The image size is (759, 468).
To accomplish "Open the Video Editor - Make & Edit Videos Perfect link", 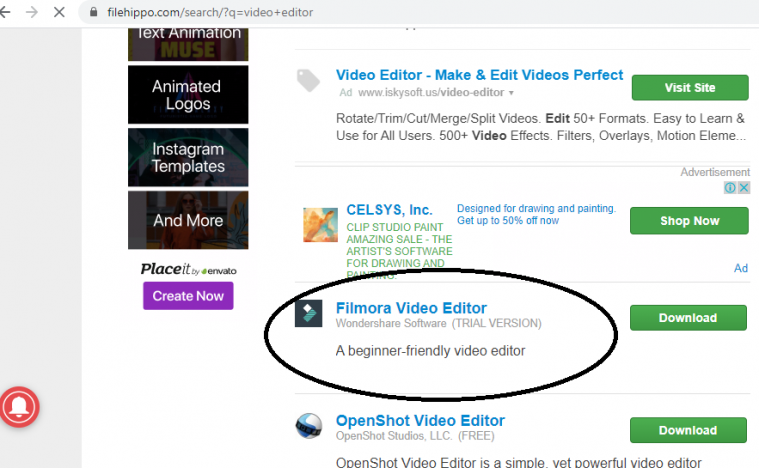I will 479,75.
